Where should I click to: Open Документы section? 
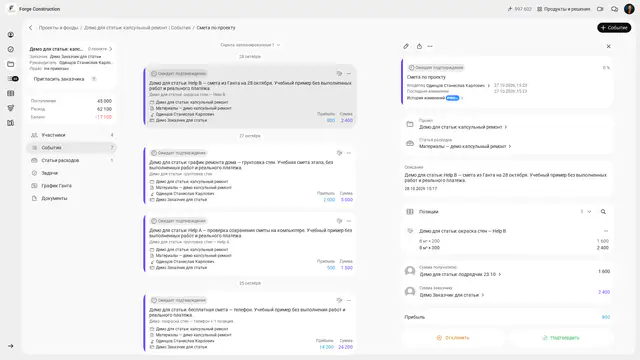click(72, 198)
